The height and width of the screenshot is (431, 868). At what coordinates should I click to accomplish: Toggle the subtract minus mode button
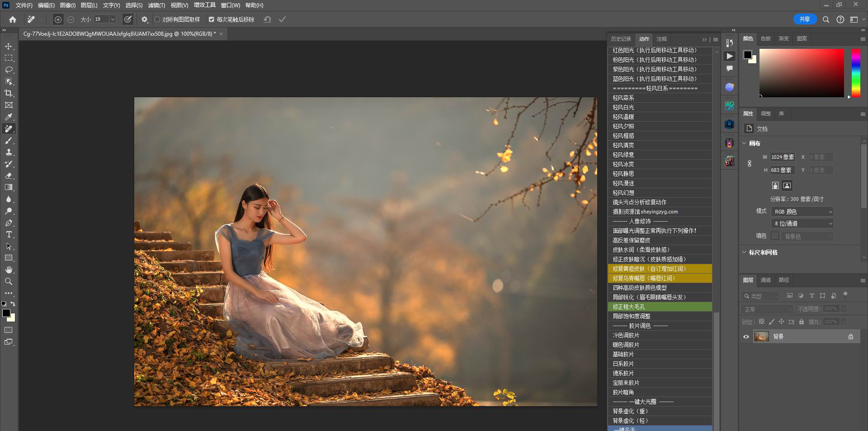point(71,19)
